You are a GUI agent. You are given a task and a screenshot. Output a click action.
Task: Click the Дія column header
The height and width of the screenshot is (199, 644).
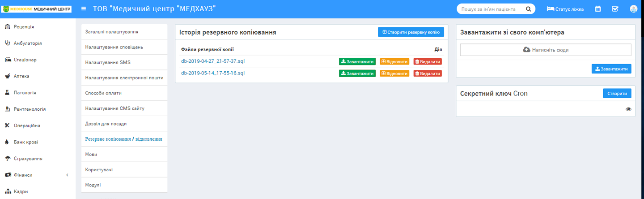coord(438,49)
